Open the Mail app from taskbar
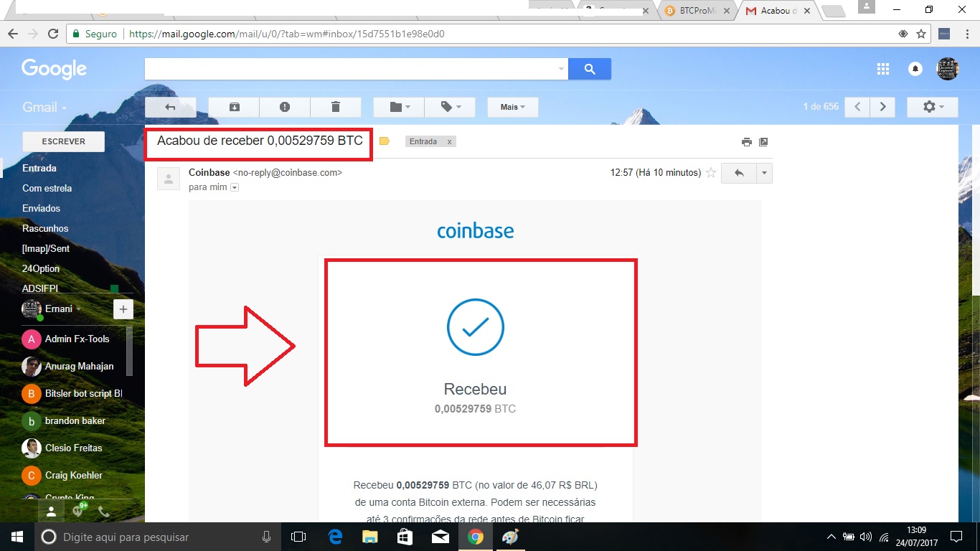This screenshot has width=980, height=551. click(440, 537)
